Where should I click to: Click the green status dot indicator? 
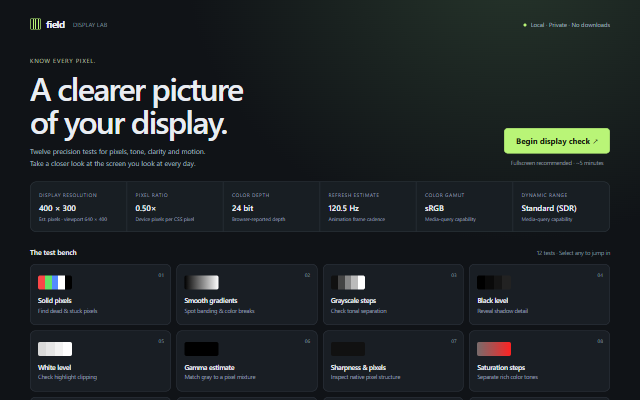(x=525, y=25)
